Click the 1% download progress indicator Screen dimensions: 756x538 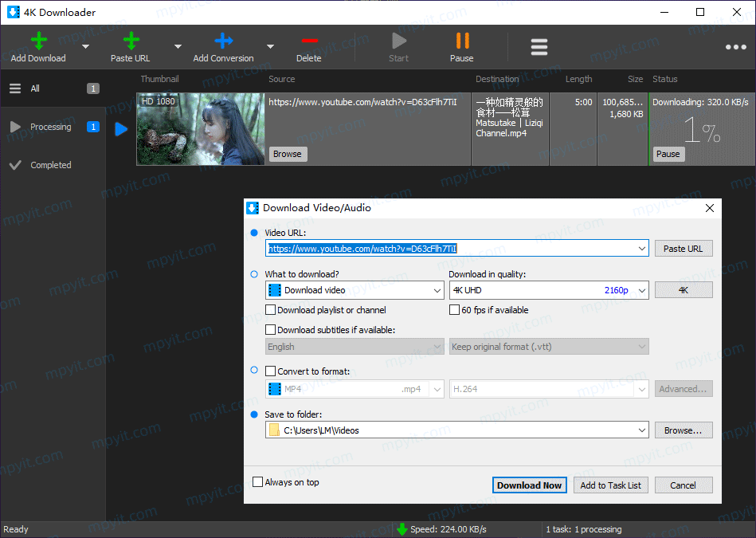pos(702,130)
